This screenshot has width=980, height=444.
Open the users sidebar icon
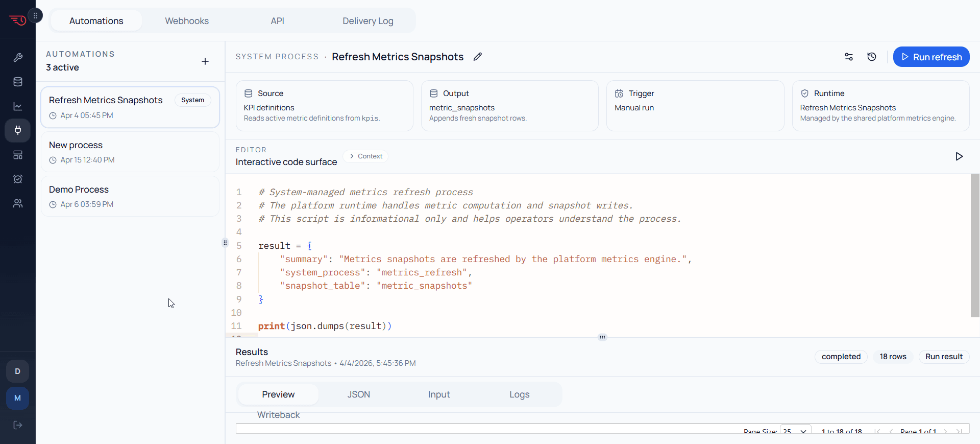click(x=18, y=203)
